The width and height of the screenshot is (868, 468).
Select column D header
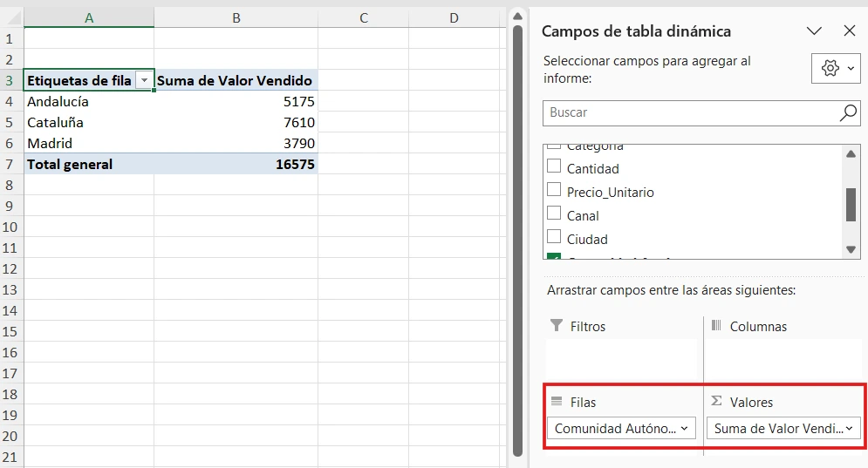[x=454, y=18]
